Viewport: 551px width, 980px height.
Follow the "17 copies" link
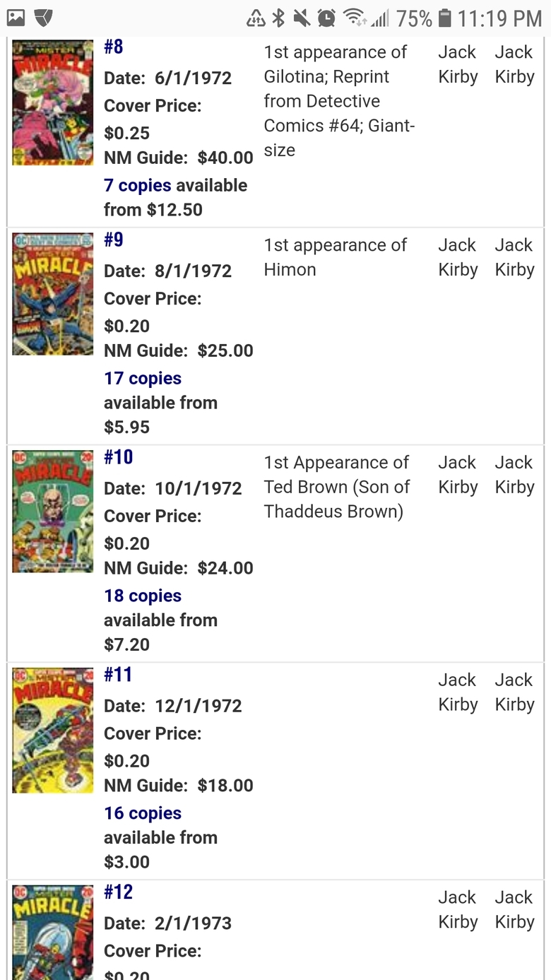[x=143, y=378]
